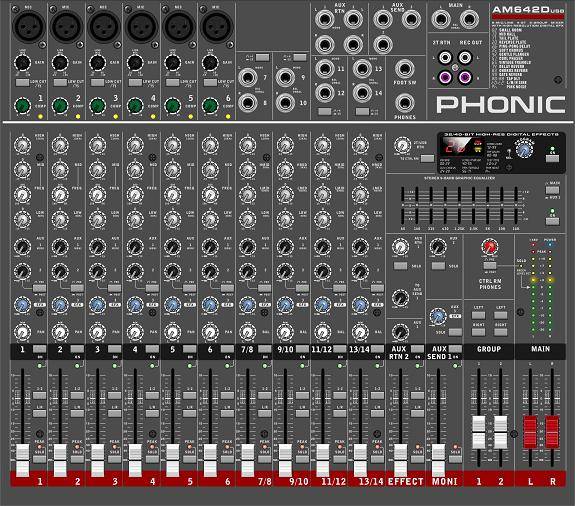Click the PHONES output jack
575x506 pixels.
405,103
